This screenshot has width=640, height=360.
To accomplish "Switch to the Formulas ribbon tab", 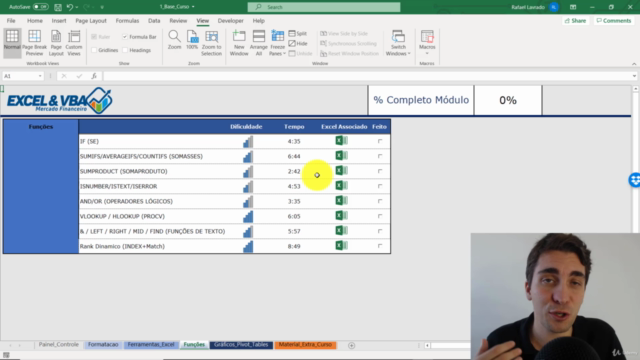I will click(x=127, y=21).
